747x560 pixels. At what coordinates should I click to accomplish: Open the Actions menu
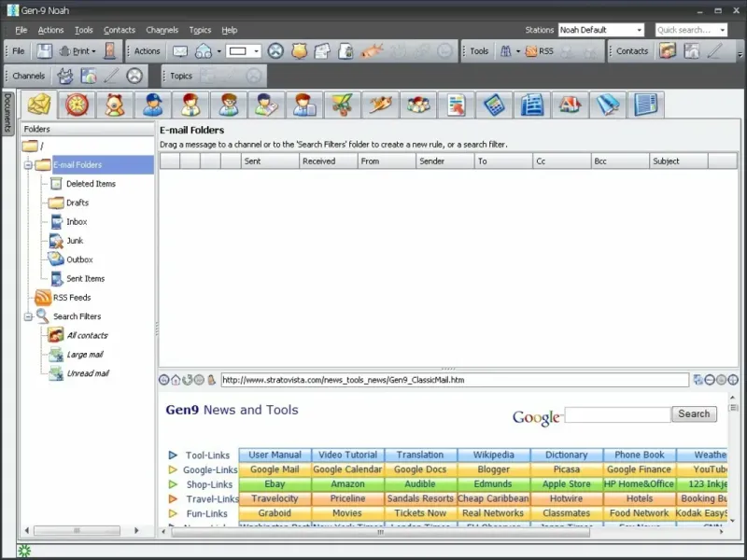click(51, 30)
